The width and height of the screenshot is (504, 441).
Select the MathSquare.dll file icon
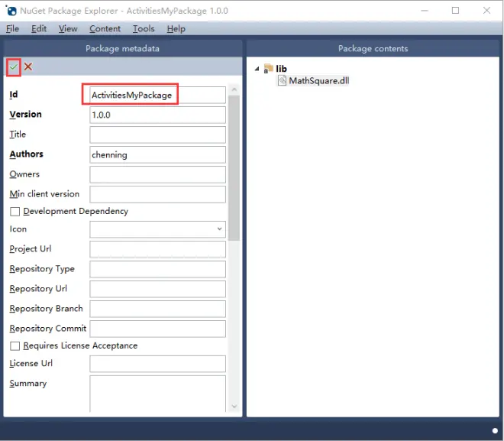coord(282,80)
